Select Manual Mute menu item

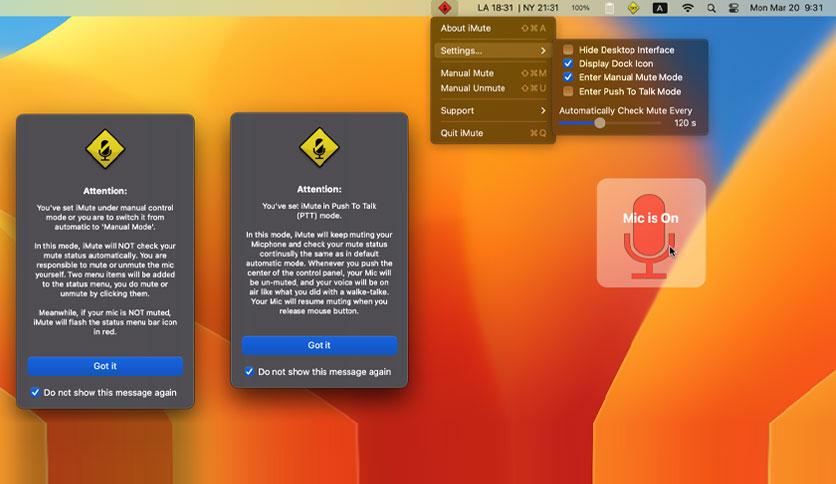493,73
